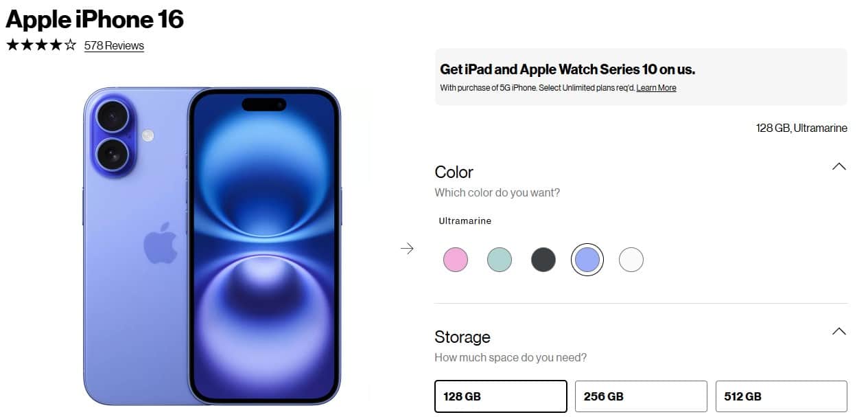Pick the black color swatch
This screenshot has height=417, width=868.
click(x=543, y=260)
